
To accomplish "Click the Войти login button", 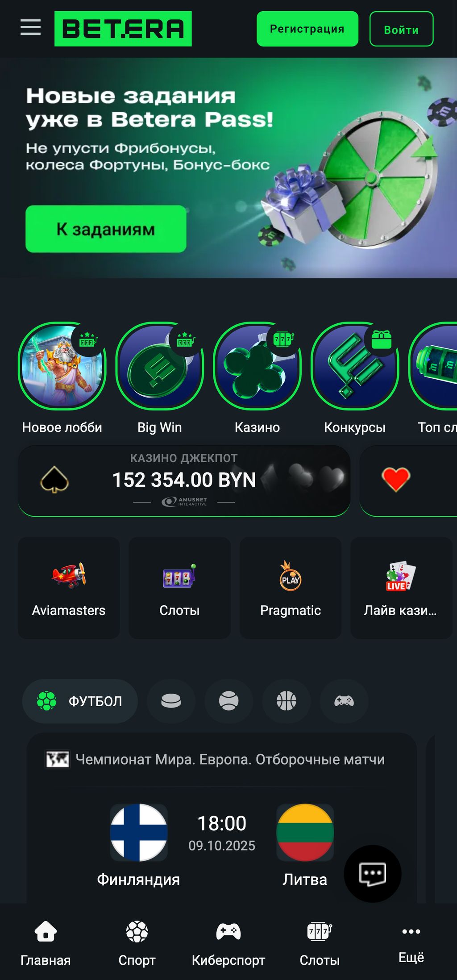I will [x=401, y=29].
